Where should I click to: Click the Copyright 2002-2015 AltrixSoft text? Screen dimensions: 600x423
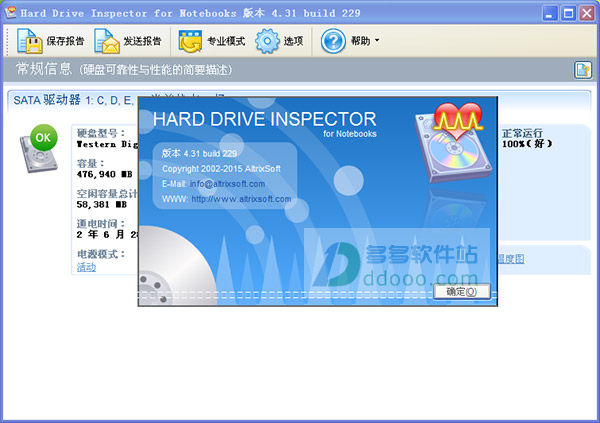pyautogui.click(x=221, y=169)
